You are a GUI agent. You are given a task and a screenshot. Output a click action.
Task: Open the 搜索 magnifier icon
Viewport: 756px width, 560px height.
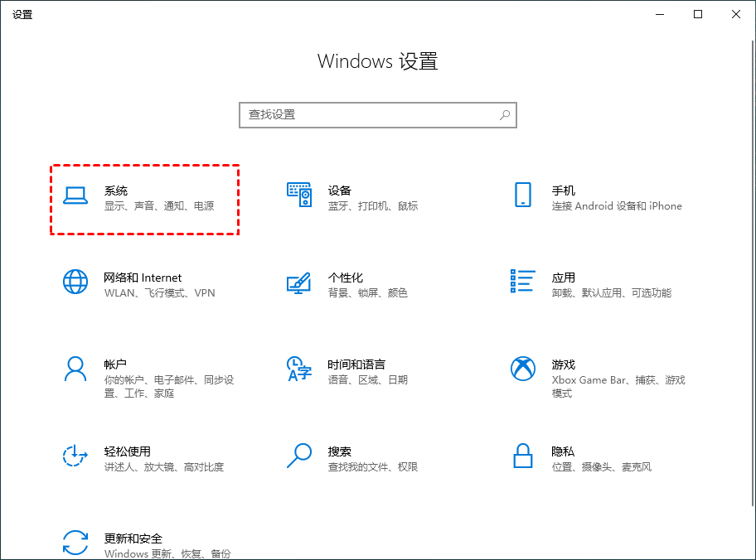tap(299, 456)
